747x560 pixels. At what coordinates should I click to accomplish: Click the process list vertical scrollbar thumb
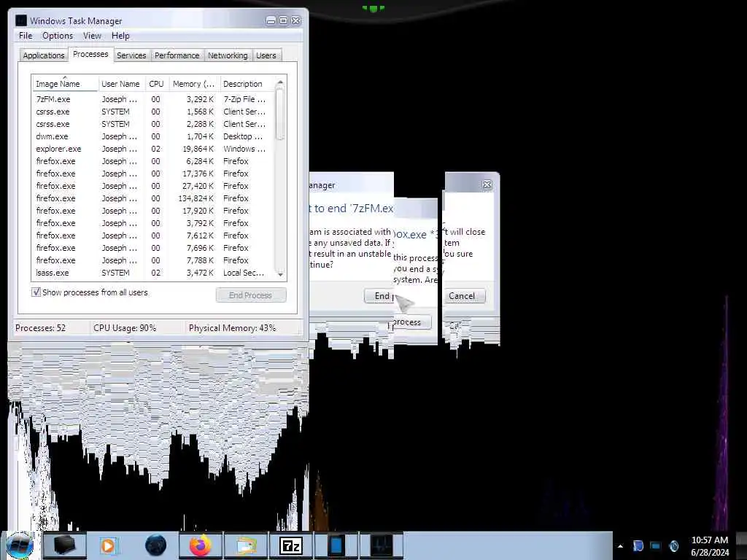[280, 114]
